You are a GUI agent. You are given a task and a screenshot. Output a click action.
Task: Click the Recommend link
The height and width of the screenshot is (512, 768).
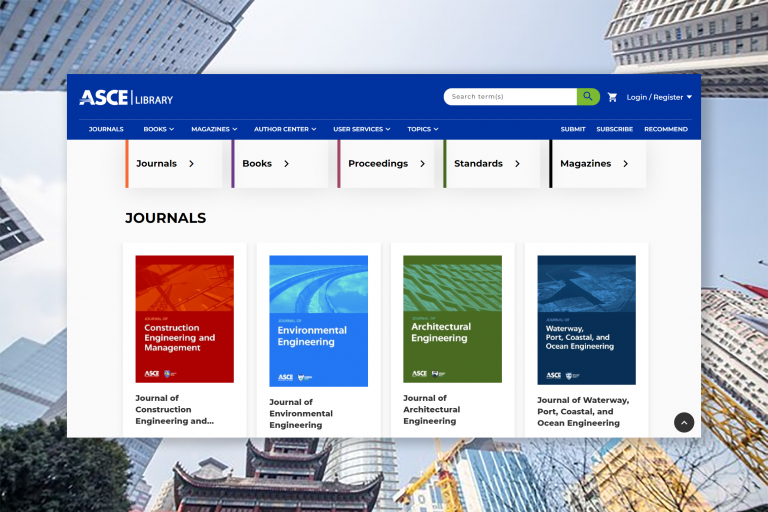coord(665,129)
